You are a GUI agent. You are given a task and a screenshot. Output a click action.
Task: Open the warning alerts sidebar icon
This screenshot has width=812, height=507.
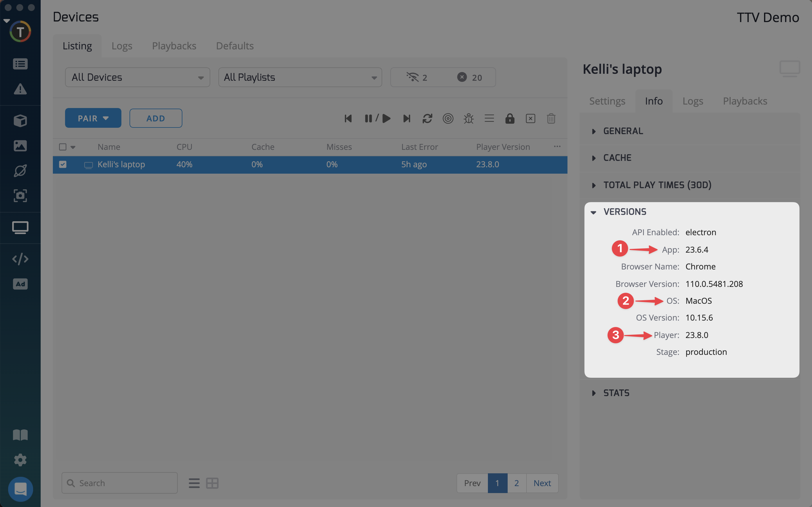(x=20, y=89)
